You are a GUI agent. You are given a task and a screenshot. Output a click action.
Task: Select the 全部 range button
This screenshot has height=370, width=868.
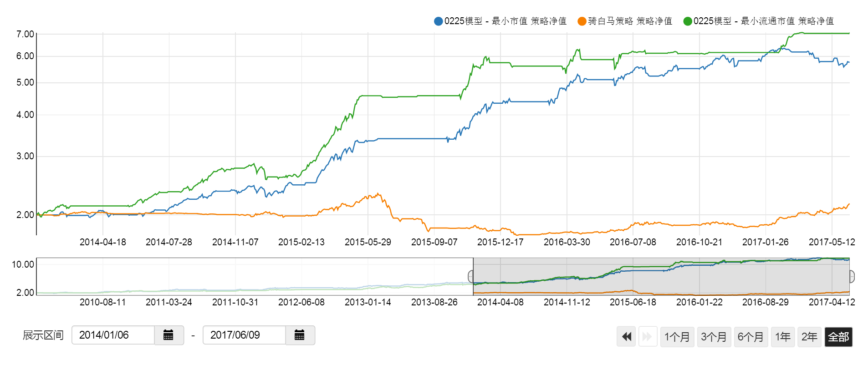[838, 337]
